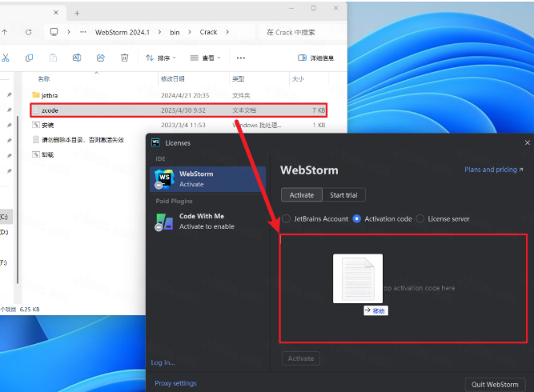
Task: Expand the chevron after bin in address bar
Action: click(x=190, y=32)
